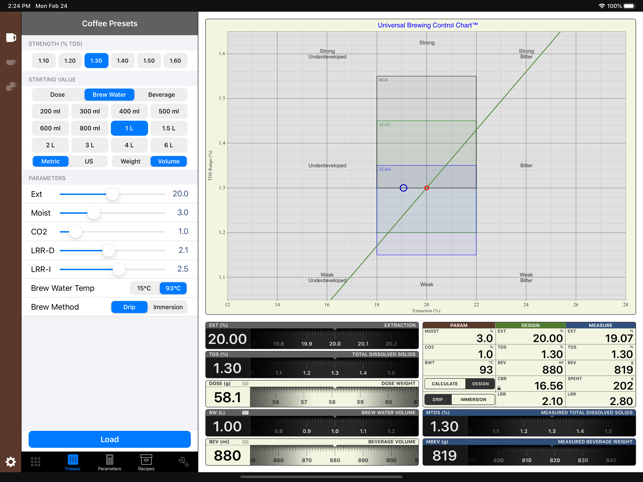Open the Recipes box tab
Image resolution: width=643 pixels, height=482 pixels.
tap(146, 462)
